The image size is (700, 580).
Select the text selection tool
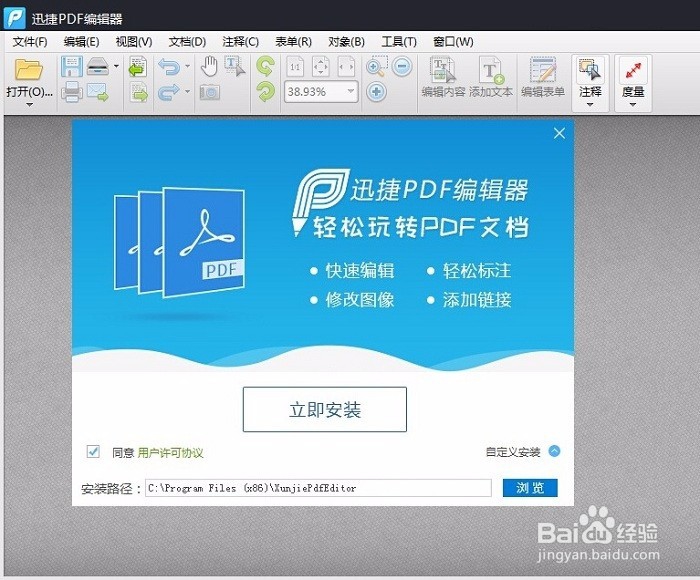pyautogui.click(x=234, y=66)
